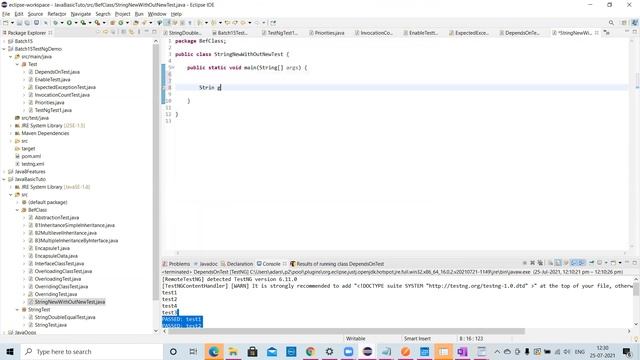This screenshot has width=640, height=360.
Task: Open the Results of running class DependsOnTest tab
Action: pos(337,264)
